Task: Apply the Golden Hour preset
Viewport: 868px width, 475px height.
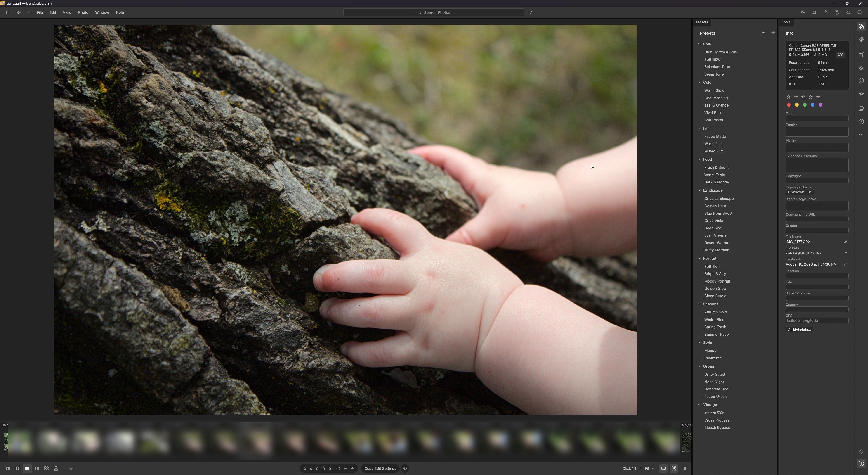Action: click(715, 206)
